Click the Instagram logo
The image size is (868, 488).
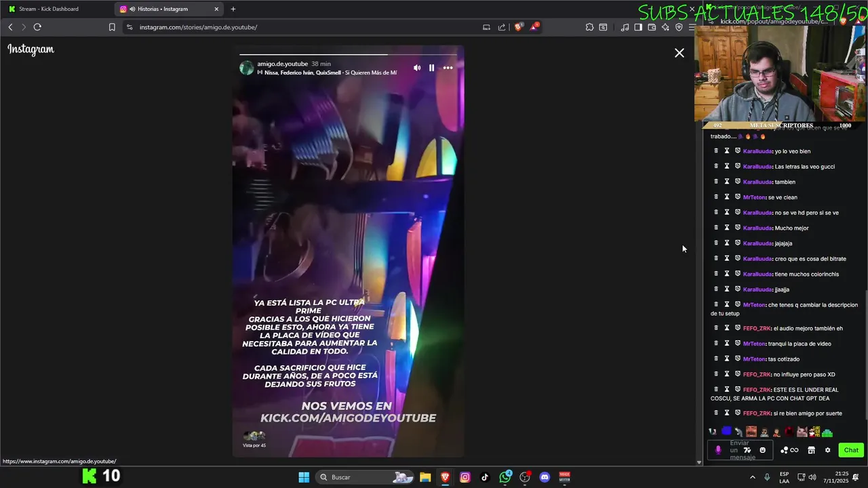(31, 49)
